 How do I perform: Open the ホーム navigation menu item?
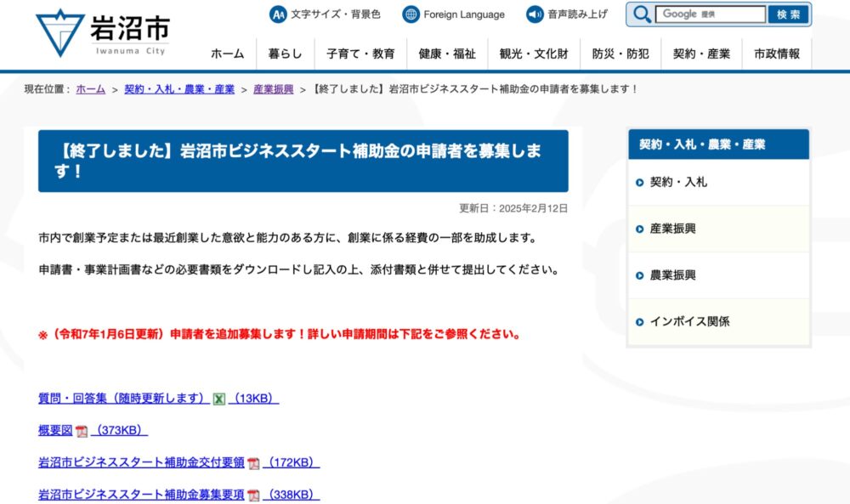point(228,54)
